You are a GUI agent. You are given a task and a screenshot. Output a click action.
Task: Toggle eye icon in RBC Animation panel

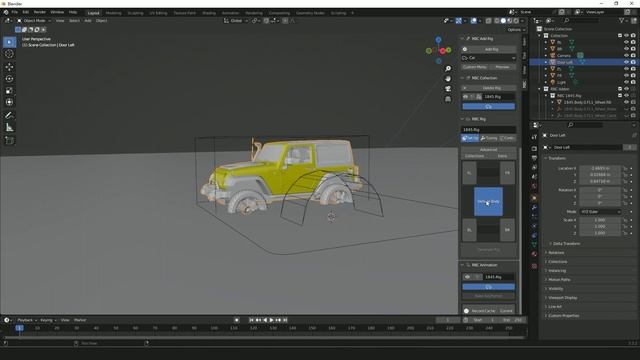coord(467,277)
